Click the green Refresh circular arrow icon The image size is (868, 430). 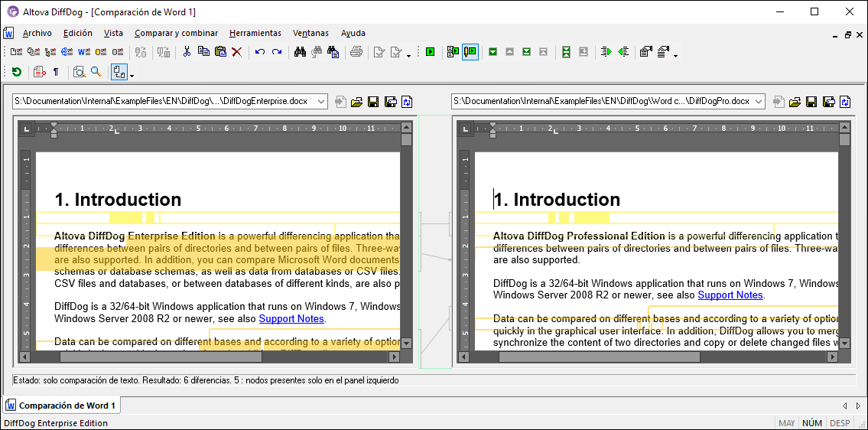[x=17, y=71]
